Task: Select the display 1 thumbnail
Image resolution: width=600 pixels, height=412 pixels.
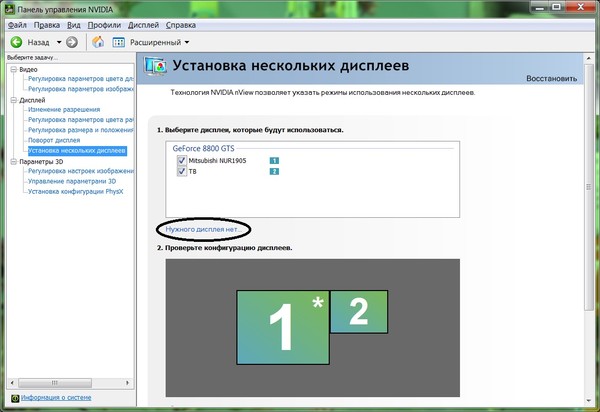Action: pyautogui.click(x=283, y=327)
